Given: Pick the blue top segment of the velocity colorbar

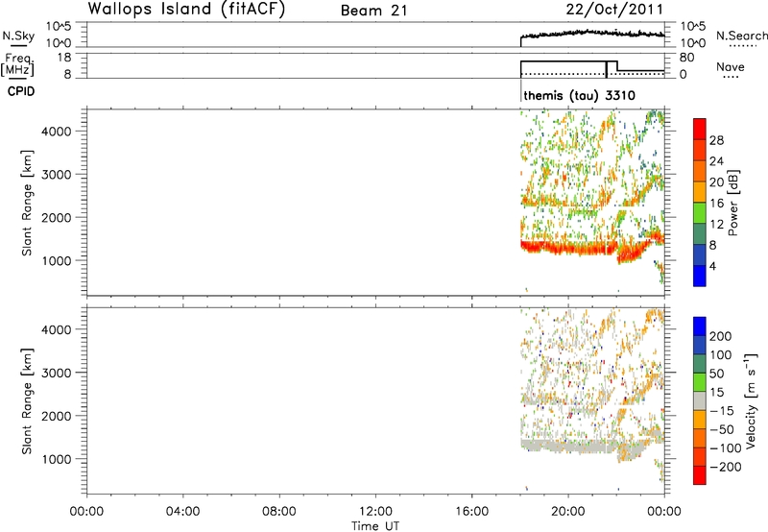Looking at the screenshot, I should [700, 326].
